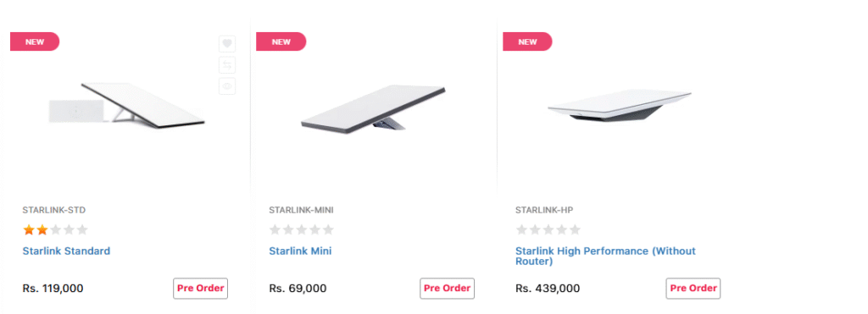The image size is (868, 314).
Task: Open Starlink Standard product link
Action: (x=66, y=251)
